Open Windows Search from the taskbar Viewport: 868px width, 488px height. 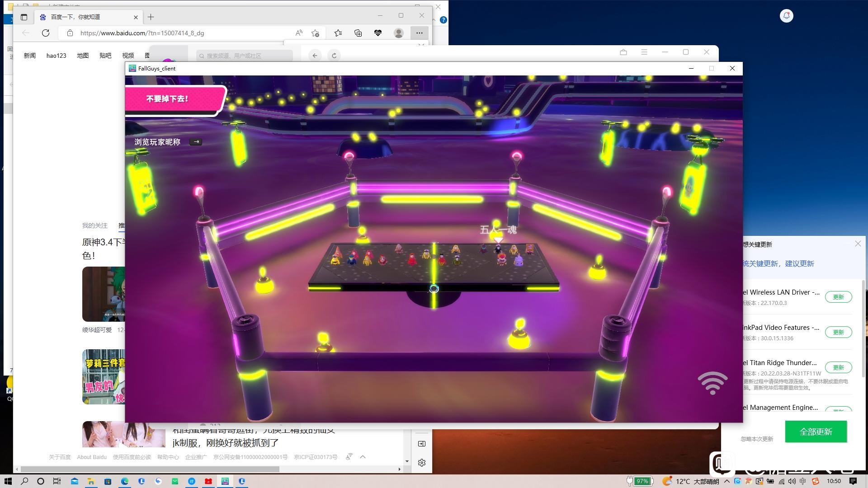(24, 481)
